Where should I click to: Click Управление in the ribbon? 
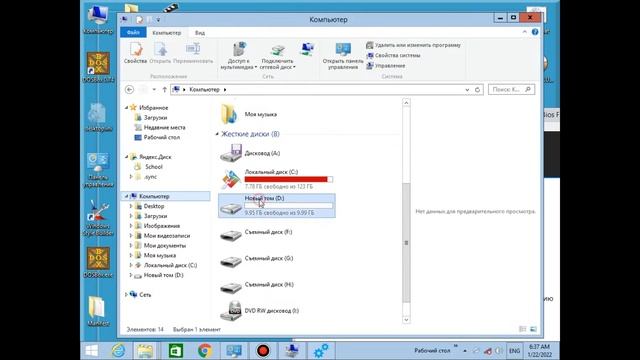click(386, 66)
